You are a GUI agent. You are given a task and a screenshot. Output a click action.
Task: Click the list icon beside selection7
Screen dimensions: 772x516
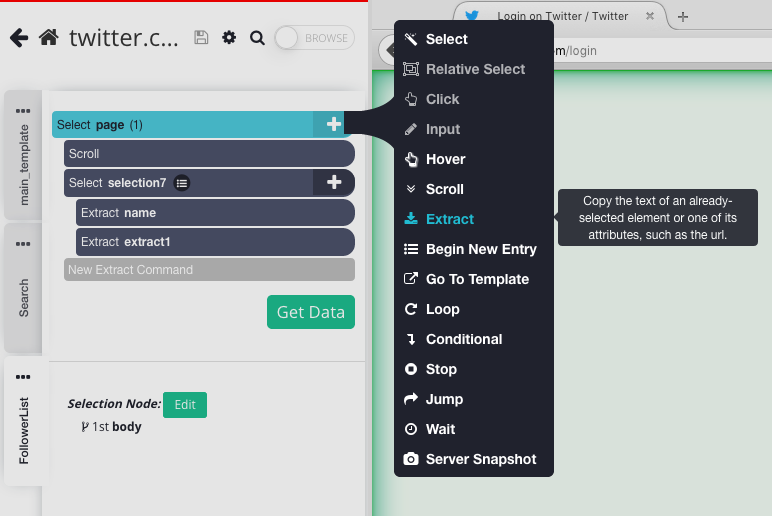click(x=182, y=183)
